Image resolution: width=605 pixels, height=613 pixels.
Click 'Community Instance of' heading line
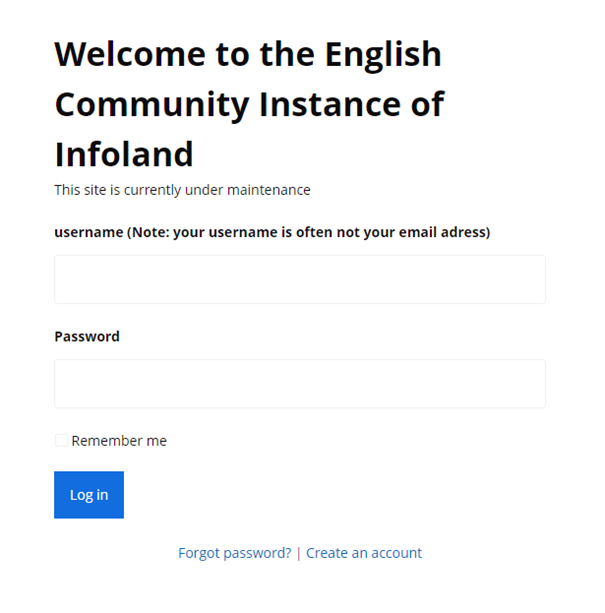tap(249, 105)
